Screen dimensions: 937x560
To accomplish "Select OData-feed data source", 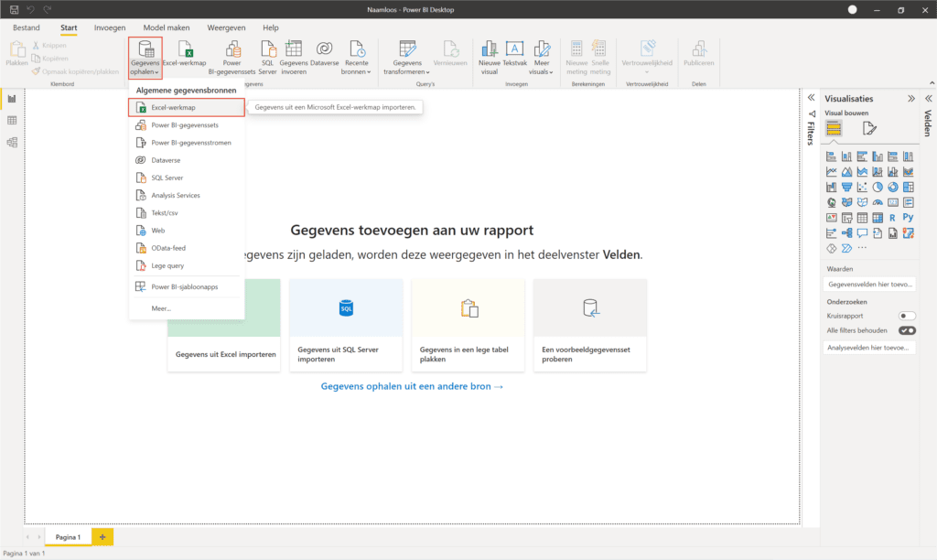I will pyautogui.click(x=187, y=248).
